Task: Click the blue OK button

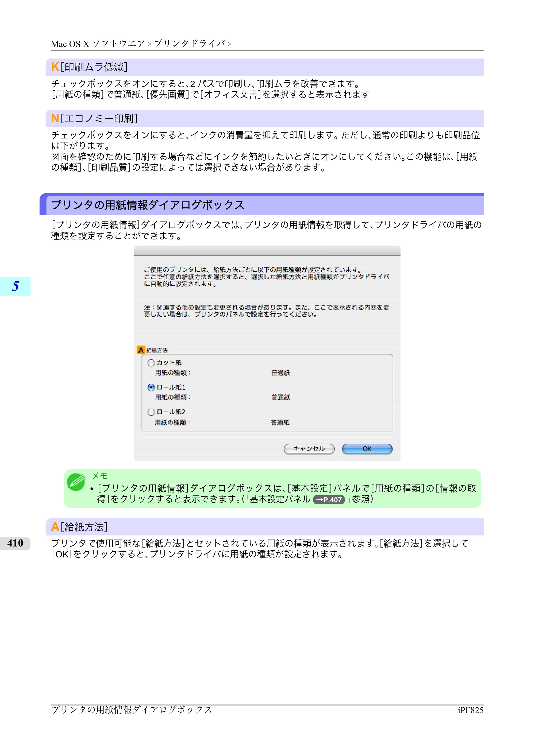Action: [367, 449]
